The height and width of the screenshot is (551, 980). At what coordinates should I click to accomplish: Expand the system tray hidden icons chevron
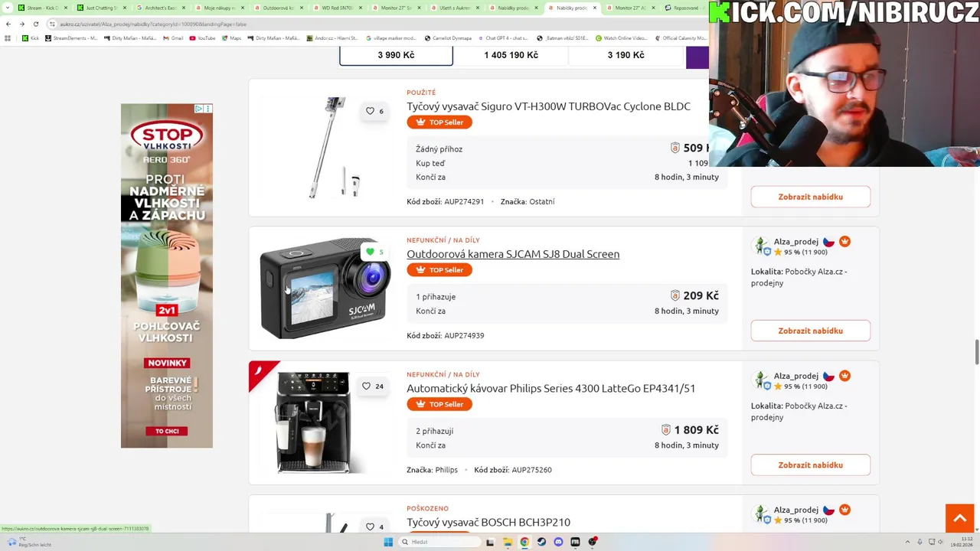pos(907,542)
